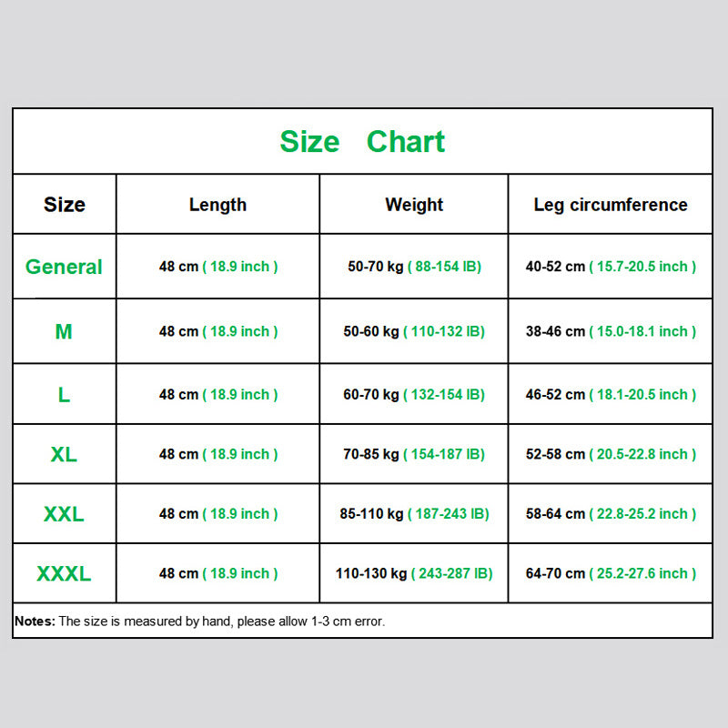The width and height of the screenshot is (728, 728).
Task: Click the 50-60 kg weight cell
Action: click(x=414, y=331)
